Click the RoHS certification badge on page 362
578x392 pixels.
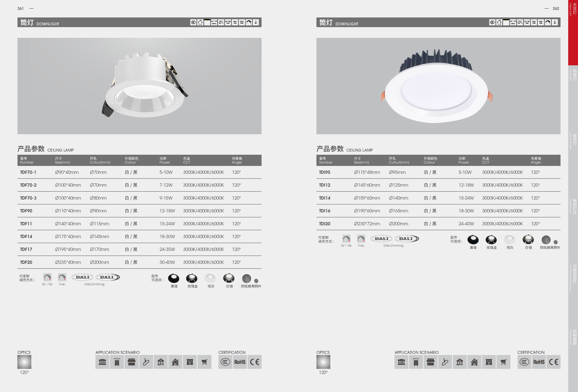539,362
